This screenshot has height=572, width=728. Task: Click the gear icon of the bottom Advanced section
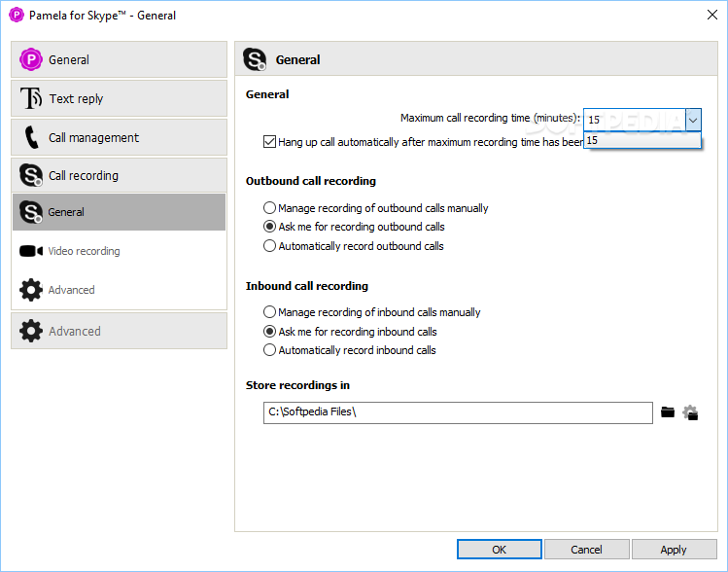coord(31,331)
